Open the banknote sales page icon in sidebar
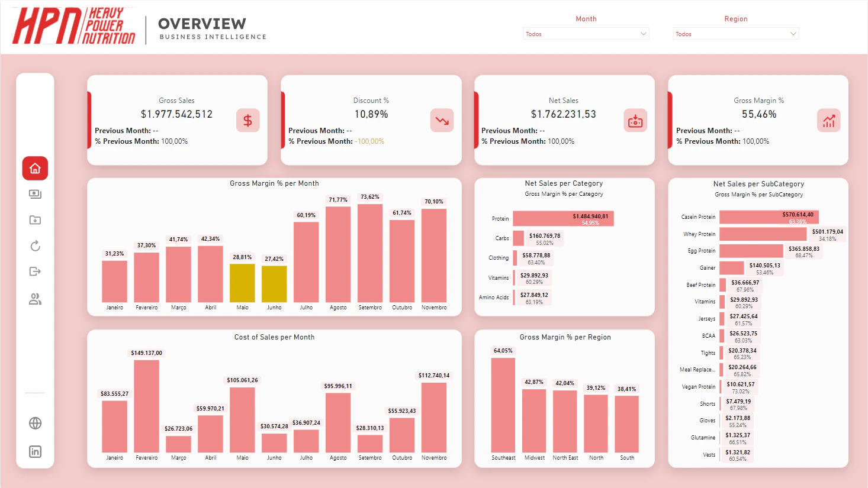 [x=35, y=194]
